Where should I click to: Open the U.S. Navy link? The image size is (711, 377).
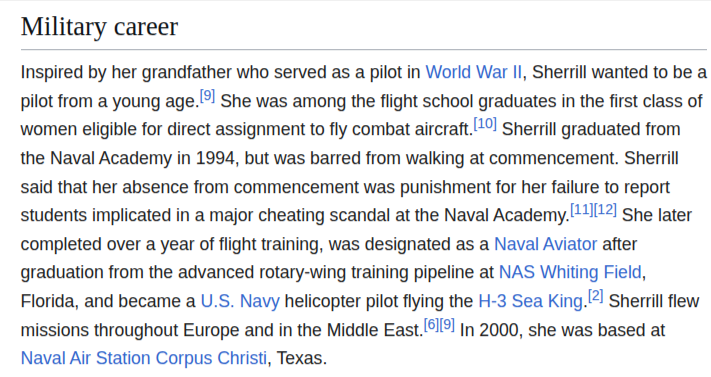coord(240,301)
